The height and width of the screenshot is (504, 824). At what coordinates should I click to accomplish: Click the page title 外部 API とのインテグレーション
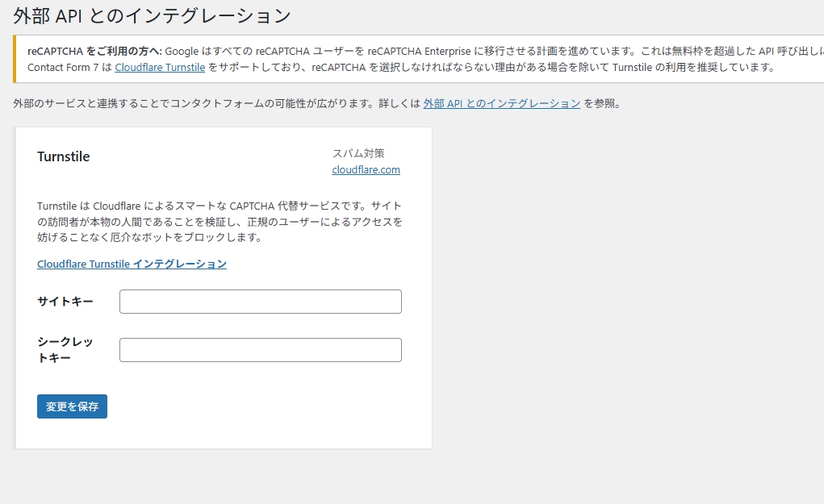[x=152, y=16]
